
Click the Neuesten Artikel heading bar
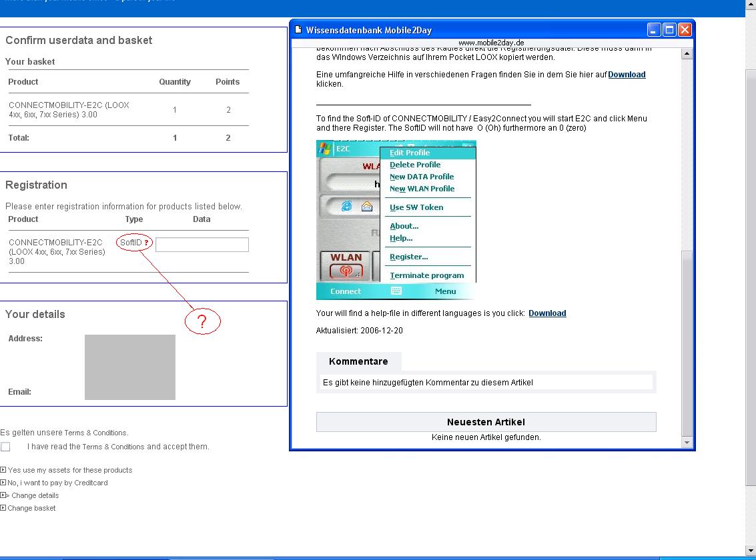pos(486,422)
